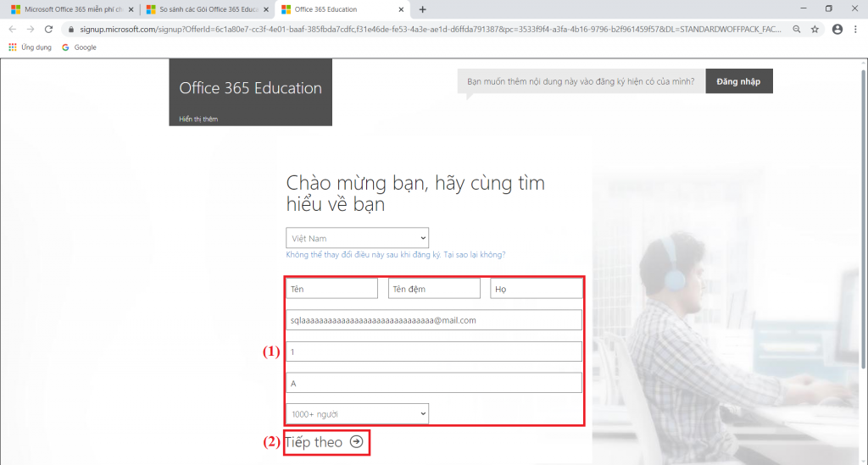Image resolution: width=868 pixels, height=465 pixels.
Task: Expand Hiển thị thêm in the header
Action: pyautogui.click(x=198, y=119)
